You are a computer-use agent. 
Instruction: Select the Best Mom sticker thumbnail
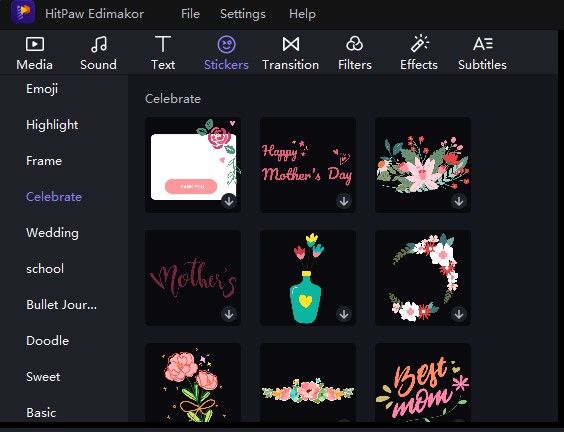coord(423,383)
